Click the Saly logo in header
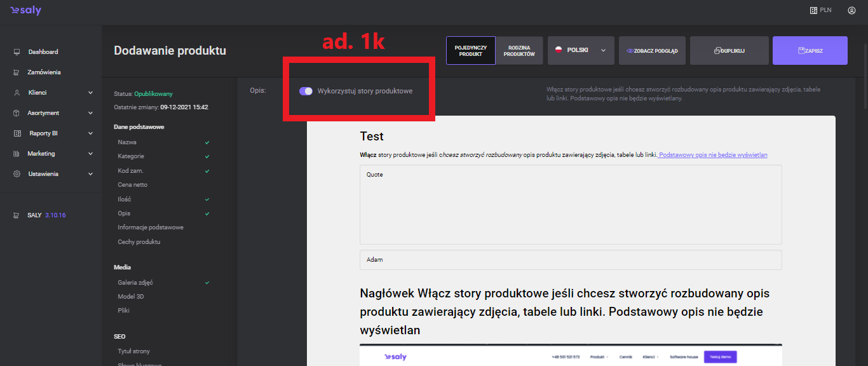 coord(25,11)
